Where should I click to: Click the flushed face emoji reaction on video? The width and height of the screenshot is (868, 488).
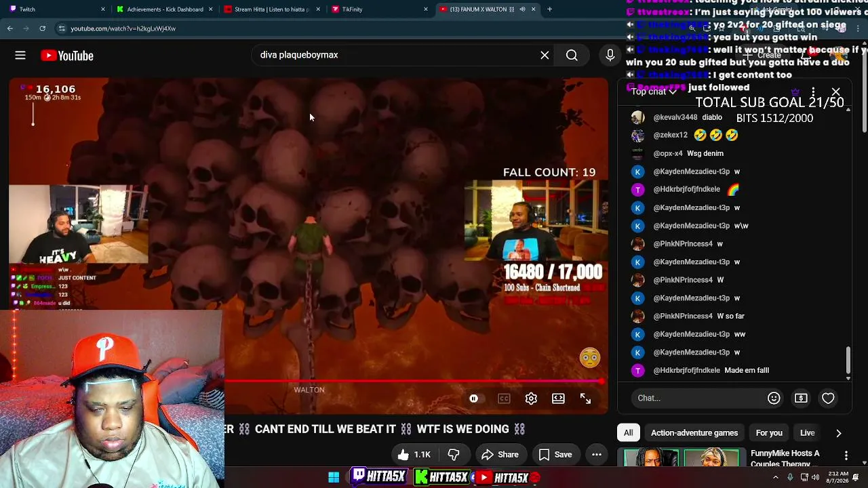coord(590,358)
